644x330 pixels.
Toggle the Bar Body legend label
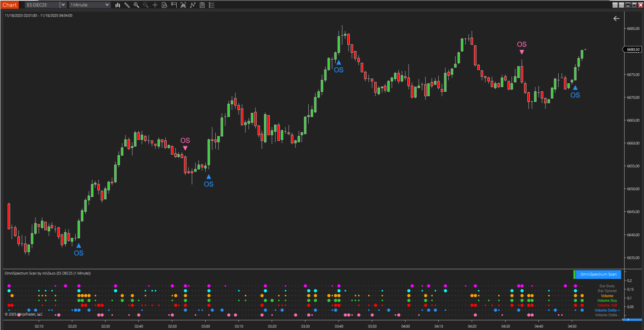[x=607, y=286]
